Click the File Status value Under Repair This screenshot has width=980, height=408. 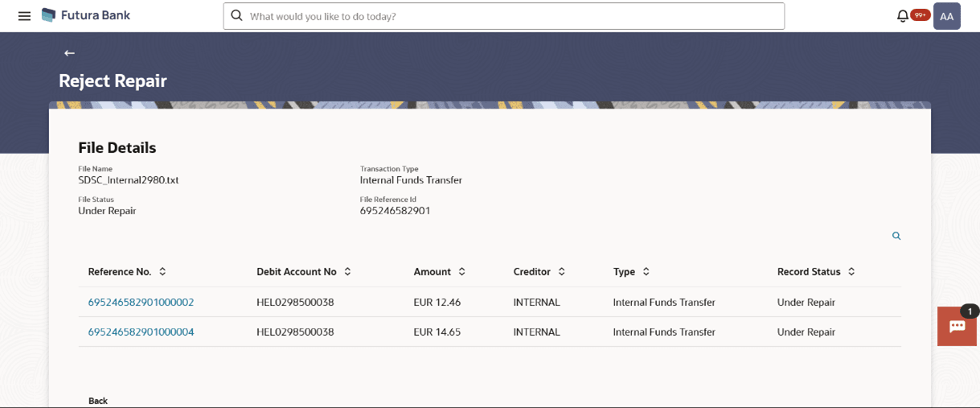(107, 211)
